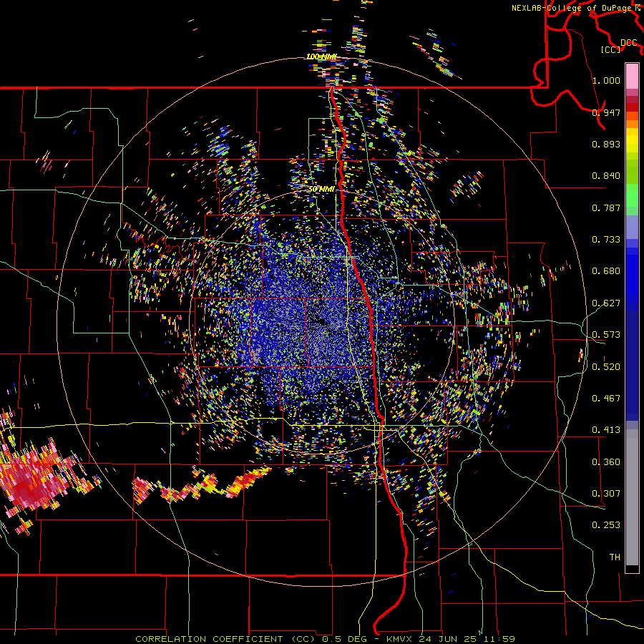Click the 0.787 scale label
Screen dimensions: 644x644
pos(606,208)
